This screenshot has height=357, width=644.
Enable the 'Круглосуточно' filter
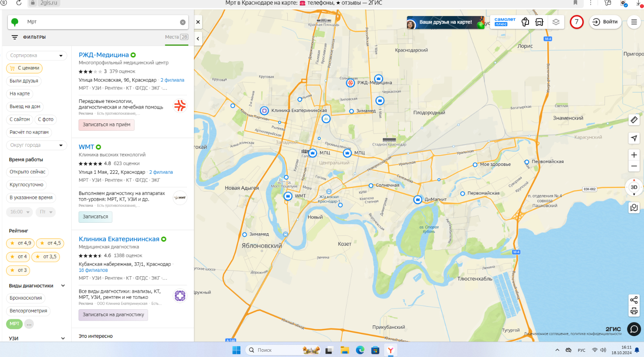(26, 185)
